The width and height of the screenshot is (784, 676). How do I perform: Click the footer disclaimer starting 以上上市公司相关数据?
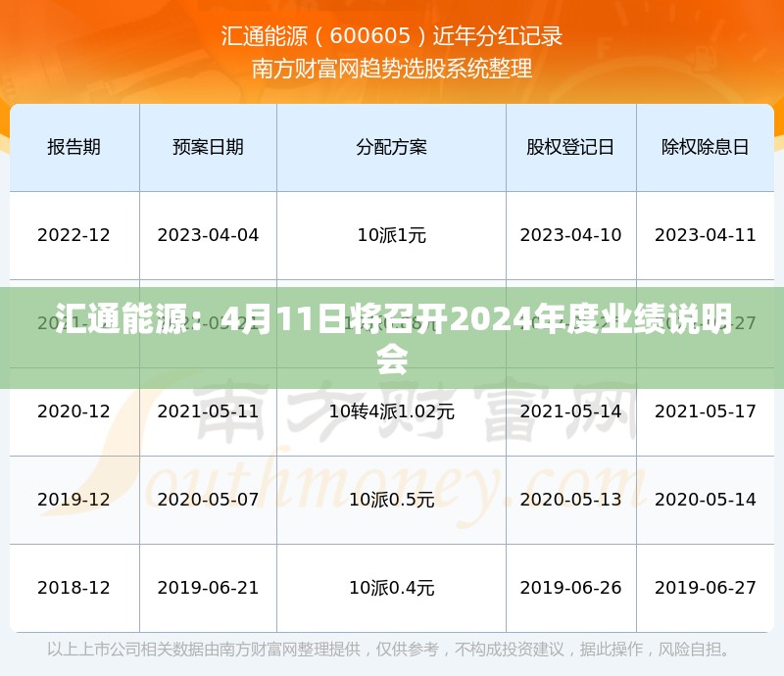[388, 650]
